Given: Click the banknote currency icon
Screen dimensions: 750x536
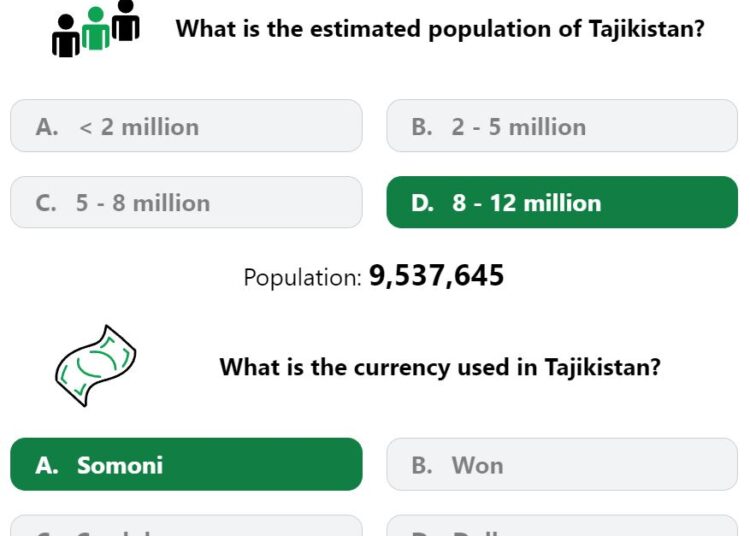Looking at the screenshot, I should point(96,366).
